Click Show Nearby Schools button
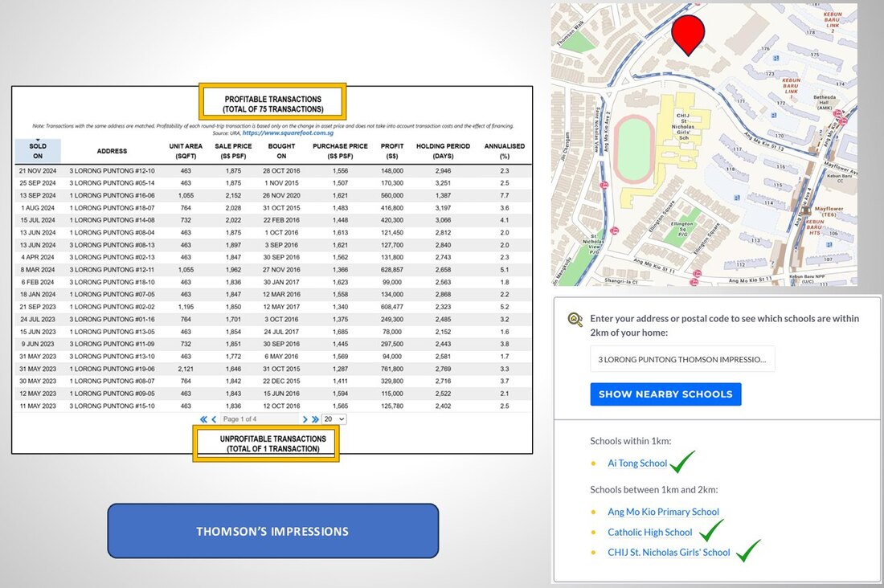 [x=666, y=394]
